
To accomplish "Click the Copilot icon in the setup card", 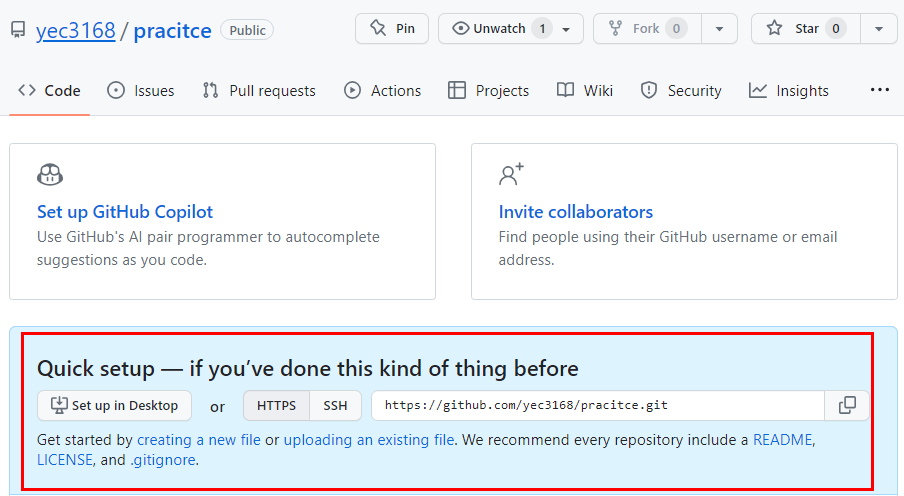I will (x=50, y=175).
